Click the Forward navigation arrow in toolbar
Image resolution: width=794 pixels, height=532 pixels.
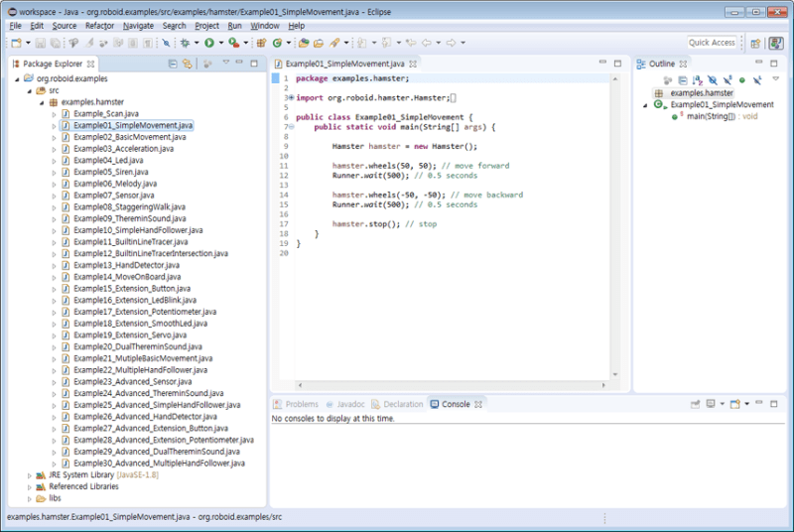point(451,43)
